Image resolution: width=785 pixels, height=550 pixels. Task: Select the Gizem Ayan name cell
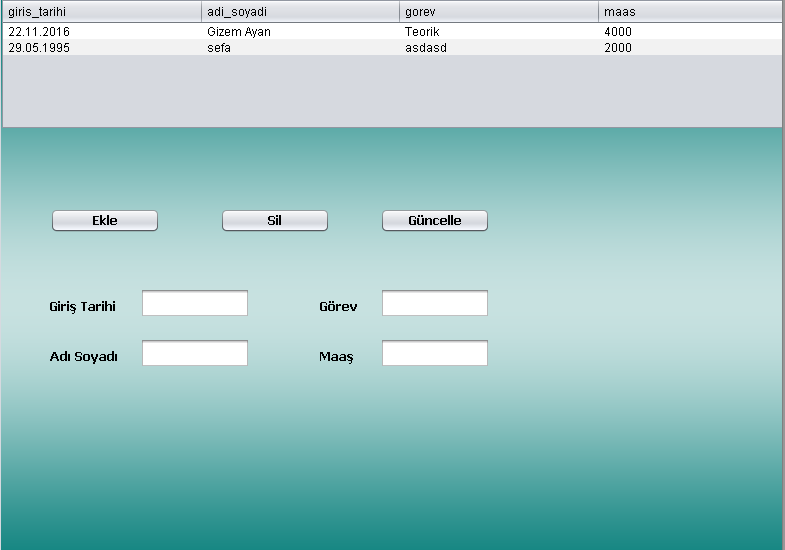point(238,32)
